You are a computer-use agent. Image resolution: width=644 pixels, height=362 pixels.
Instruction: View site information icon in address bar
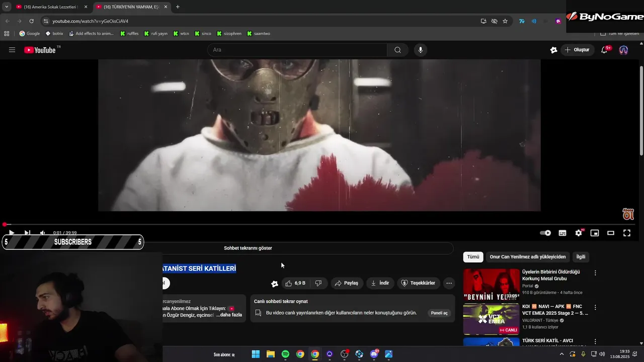point(46,21)
